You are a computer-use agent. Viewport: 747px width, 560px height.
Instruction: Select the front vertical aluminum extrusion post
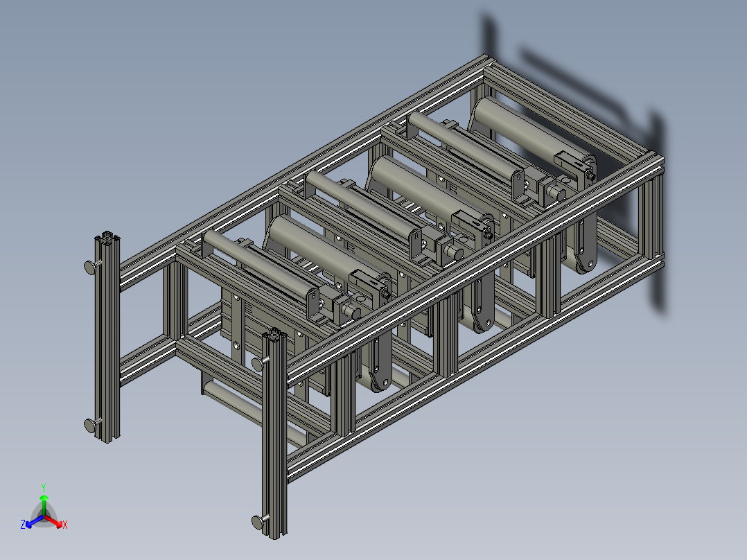coord(274,433)
